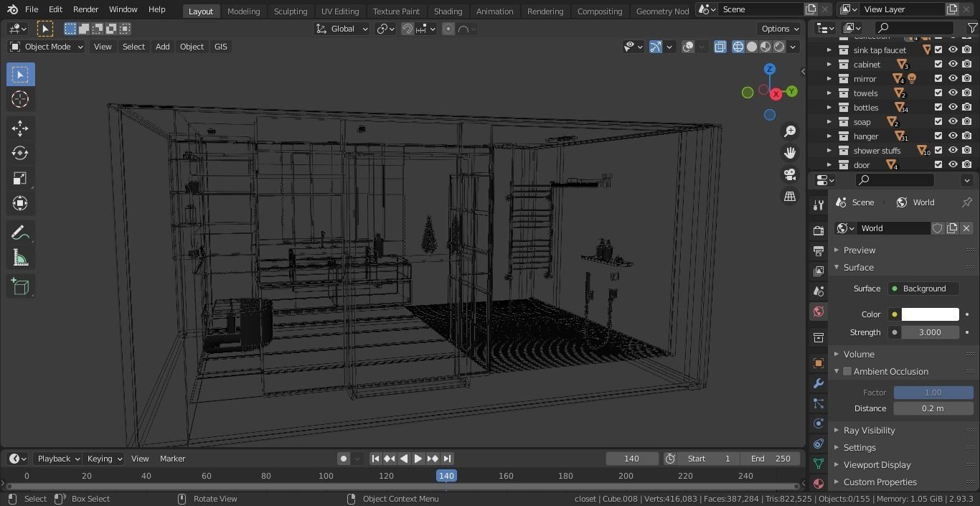Select the Transform tool

(x=20, y=203)
